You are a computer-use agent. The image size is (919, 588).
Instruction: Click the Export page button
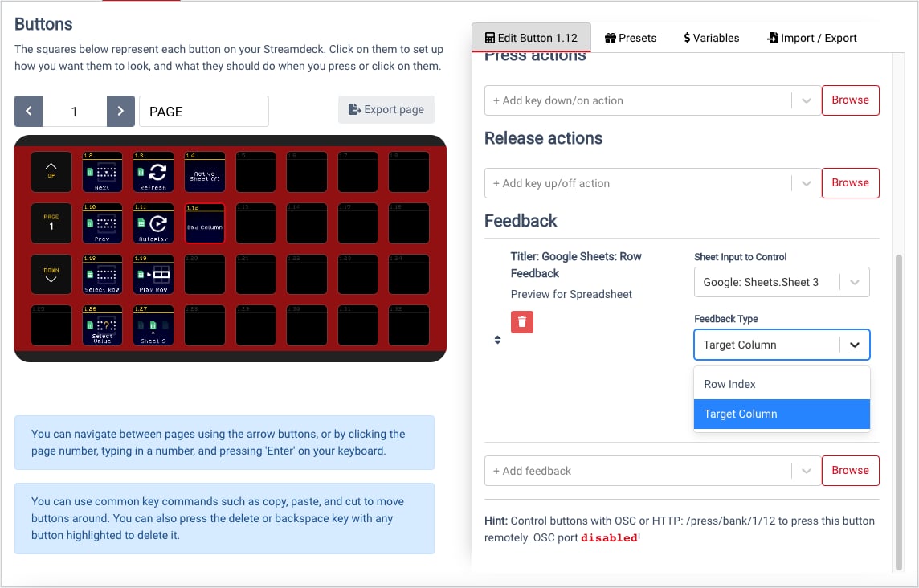click(x=386, y=109)
